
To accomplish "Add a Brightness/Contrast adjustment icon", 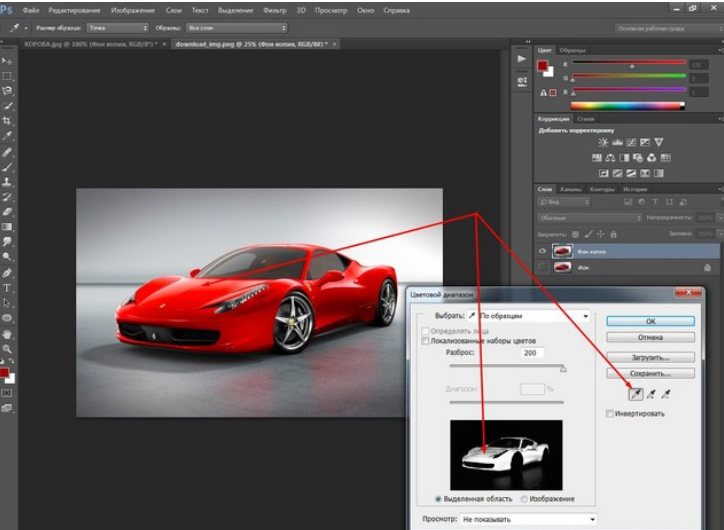I will [603, 142].
